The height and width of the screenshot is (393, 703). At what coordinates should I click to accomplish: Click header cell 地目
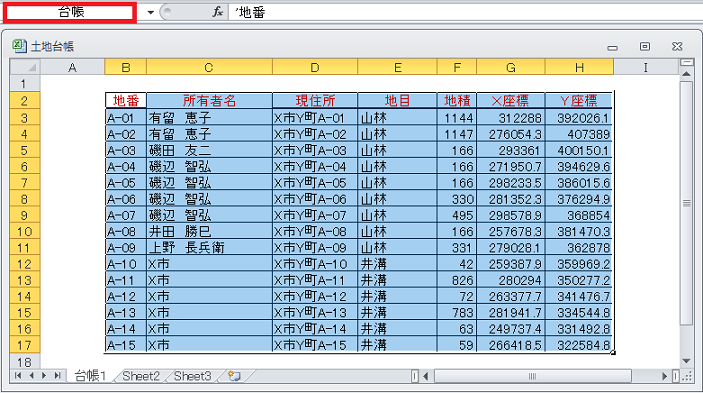tap(397, 100)
